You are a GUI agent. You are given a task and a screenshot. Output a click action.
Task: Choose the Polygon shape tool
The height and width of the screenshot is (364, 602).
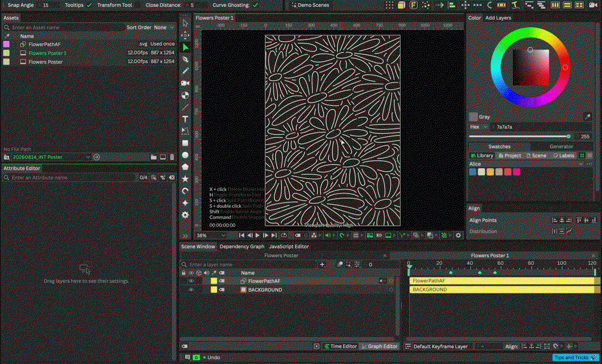(185, 167)
